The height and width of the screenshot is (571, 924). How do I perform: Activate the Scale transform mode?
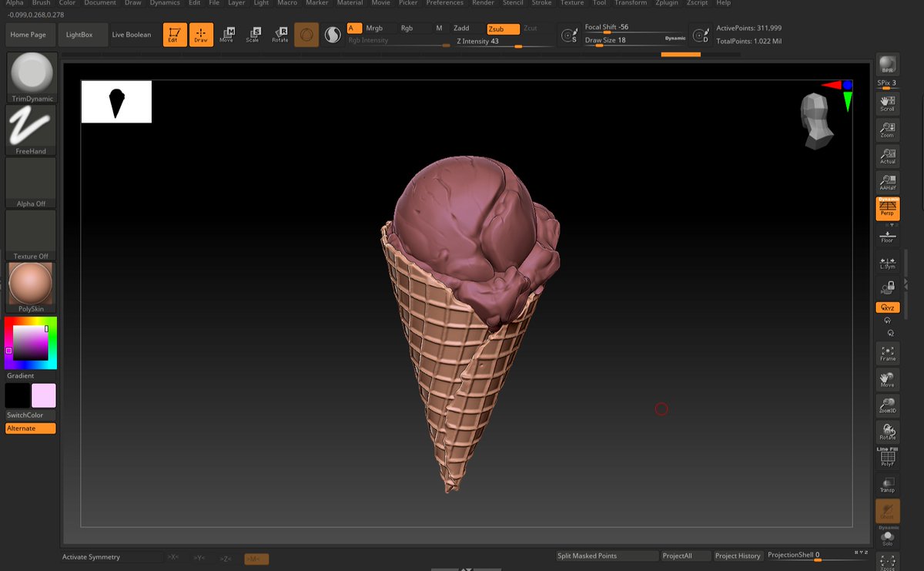point(253,35)
